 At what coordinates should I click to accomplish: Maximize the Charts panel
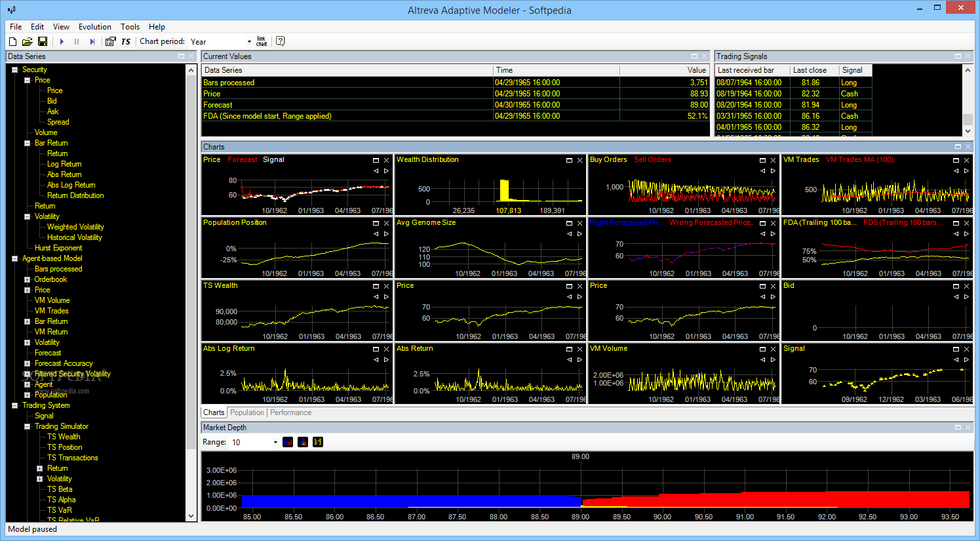(x=958, y=147)
